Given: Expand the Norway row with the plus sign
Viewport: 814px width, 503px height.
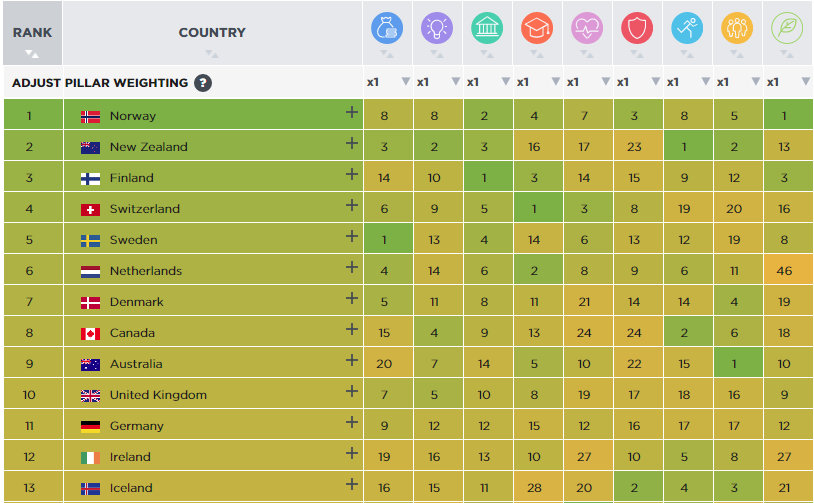Looking at the screenshot, I should click(x=351, y=113).
